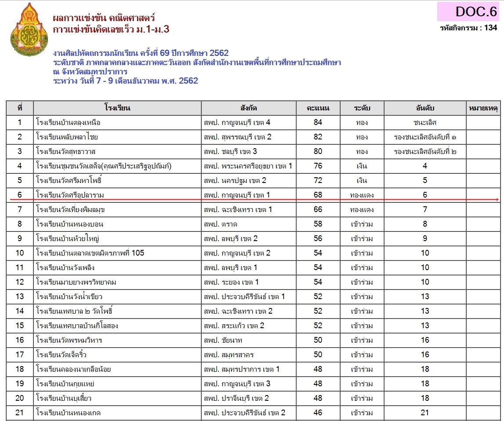Screen dimensions: 504x421
Task: Click rank text รองชนะเลิศอันดับที่ ๒
Action: [x=425, y=152]
